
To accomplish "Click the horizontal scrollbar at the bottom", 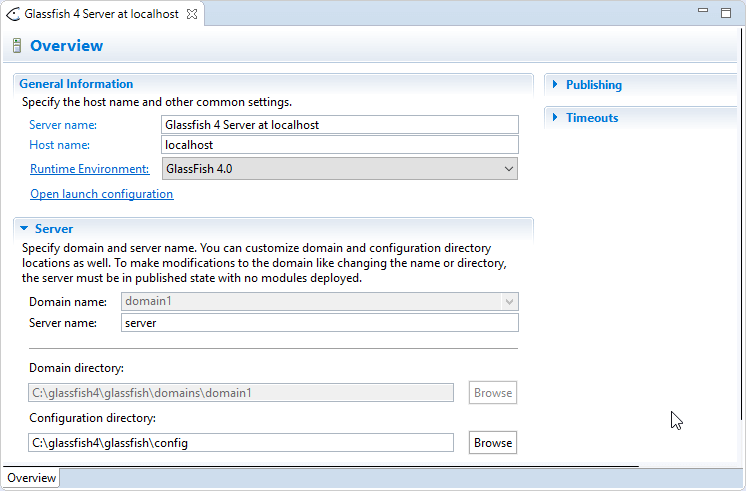I will click(x=321, y=466).
